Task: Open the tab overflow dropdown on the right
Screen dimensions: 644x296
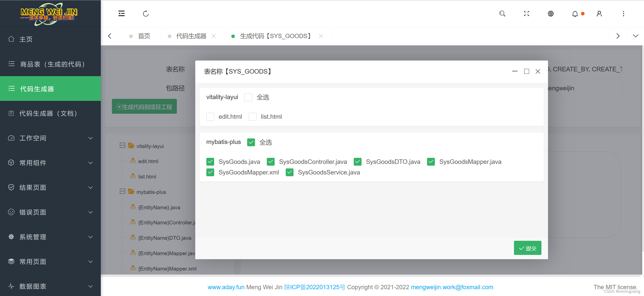Action: tap(635, 36)
